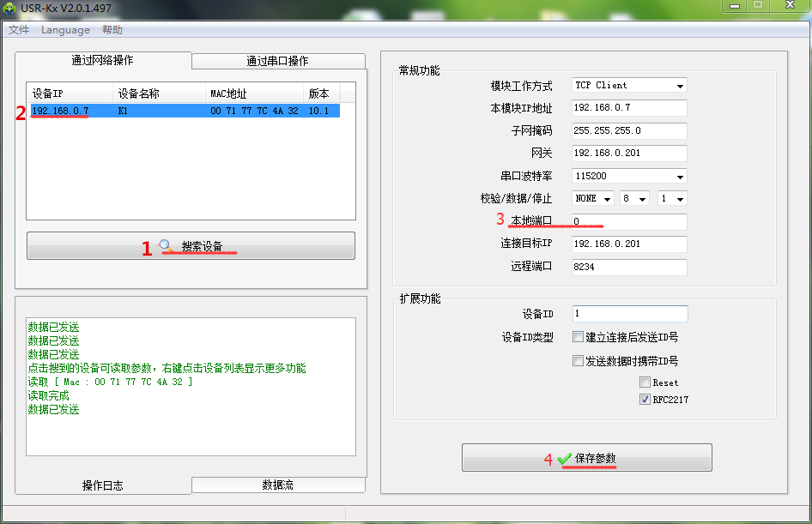
Task: Switch to 数据流 tab
Action: [277, 485]
